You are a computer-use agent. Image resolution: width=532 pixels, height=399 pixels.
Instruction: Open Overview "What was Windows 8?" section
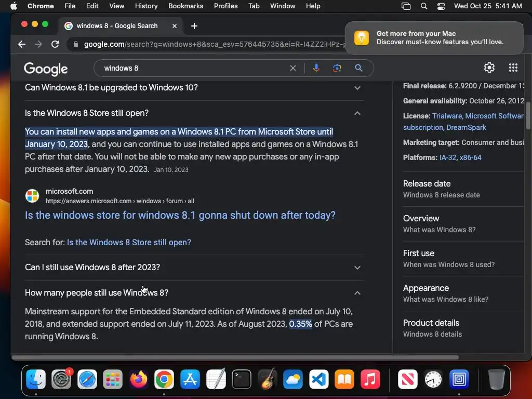(463, 224)
